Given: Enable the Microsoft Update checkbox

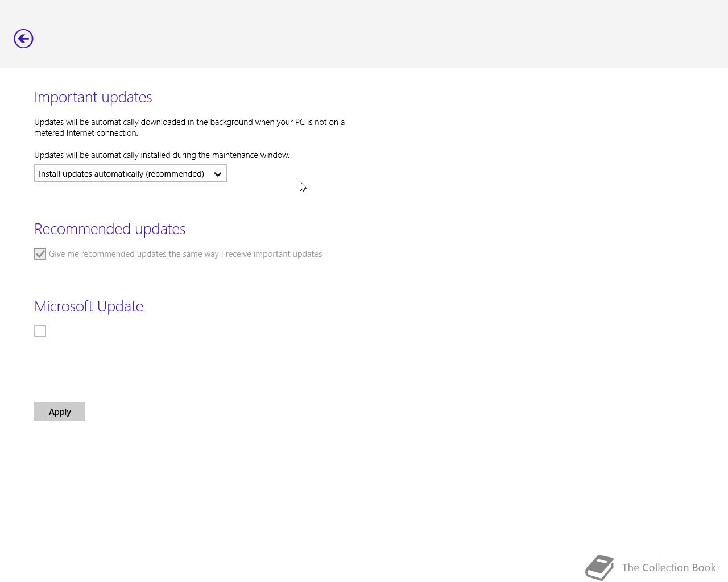Looking at the screenshot, I should pos(40,331).
